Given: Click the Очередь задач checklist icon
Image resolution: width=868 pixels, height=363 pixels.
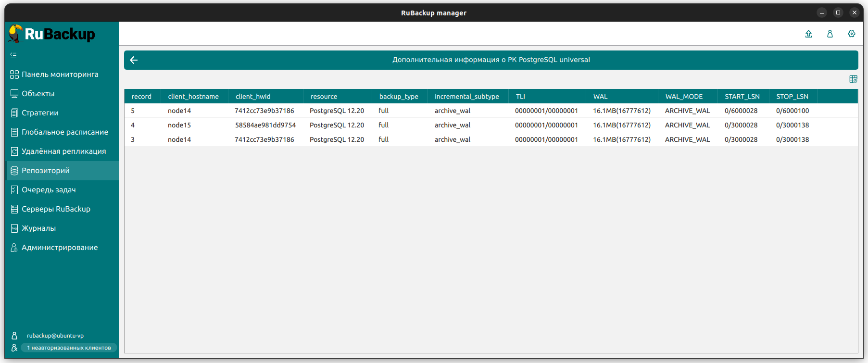Looking at the screenshot, I should [x=14, y=190].
